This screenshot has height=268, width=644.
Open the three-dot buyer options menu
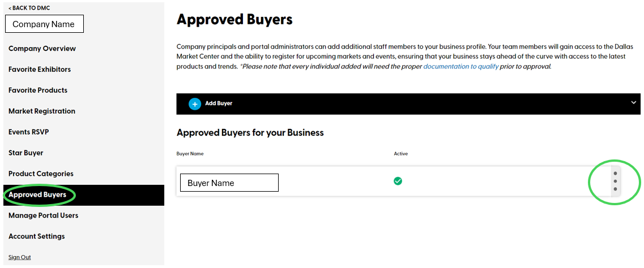click(x=615, y=181)
